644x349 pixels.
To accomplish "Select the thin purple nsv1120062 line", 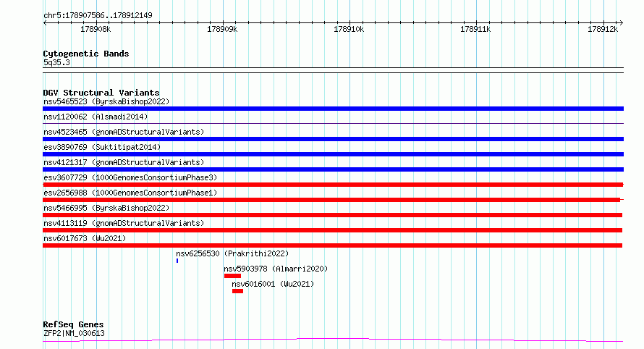I will point(333,123).
